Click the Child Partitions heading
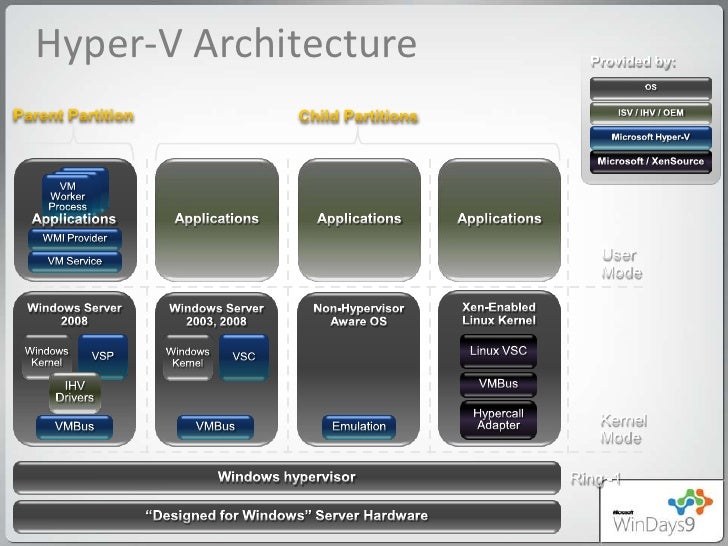Viewport: 728px width, 546px height. pos(358,117)
